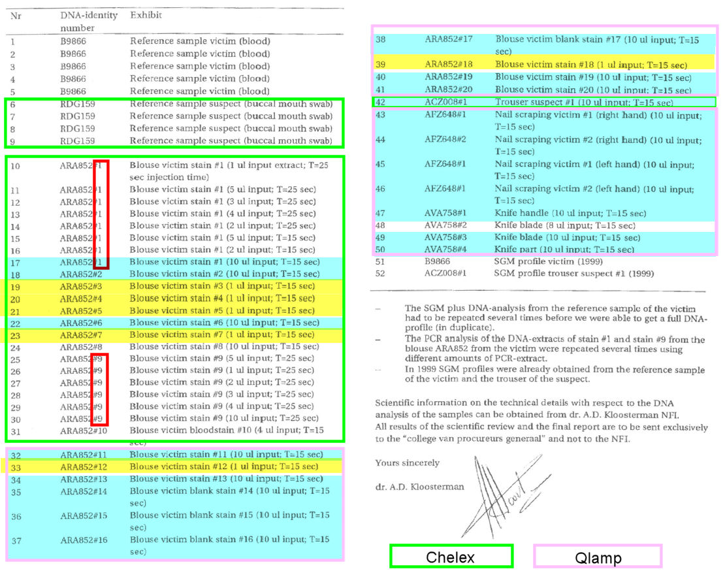The height and width of the screenshot is (588, 725).
Task: Click 'Blouse victim stain #2 (10 ul input; T=15 sec)'
Action: point(225,274)
